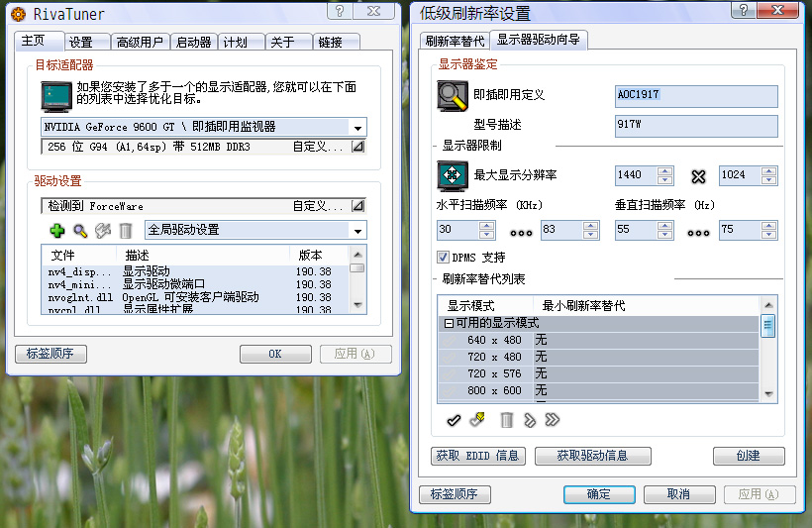Select the nv4_disp driver file row
Image resolution: width=812 pixels, height=528 pixels.
pyautogui.click(x=196, y=272)
